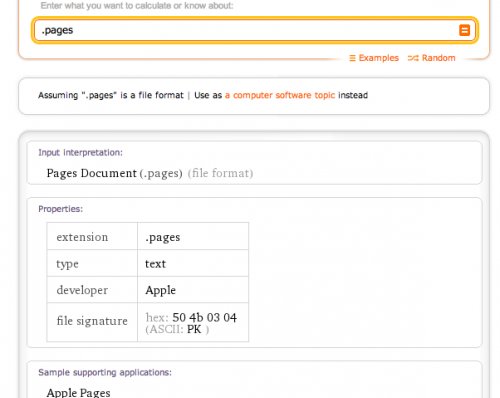
Task: Select the '.pages' extension value cell
Action: (193, 236)
